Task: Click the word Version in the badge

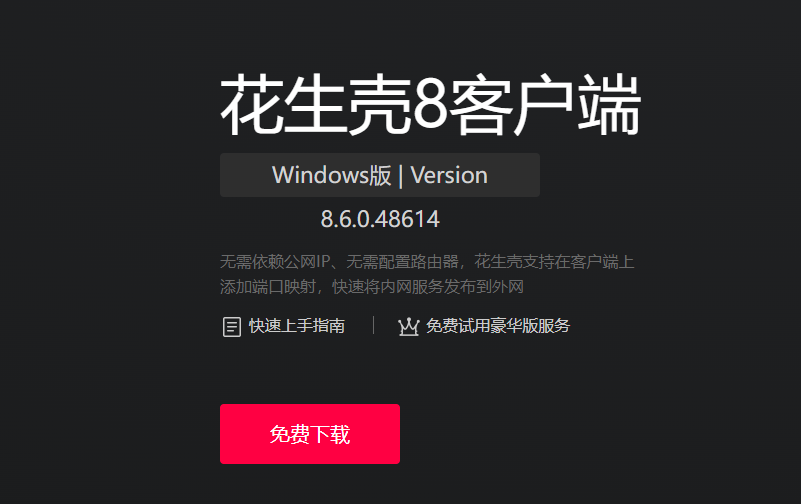Action: click(x=449, y=175)
